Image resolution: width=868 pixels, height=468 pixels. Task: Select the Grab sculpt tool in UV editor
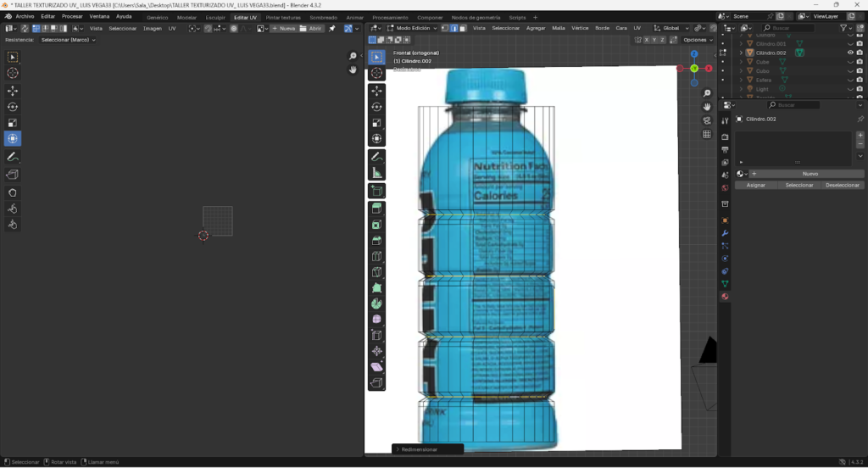point(12,193)
